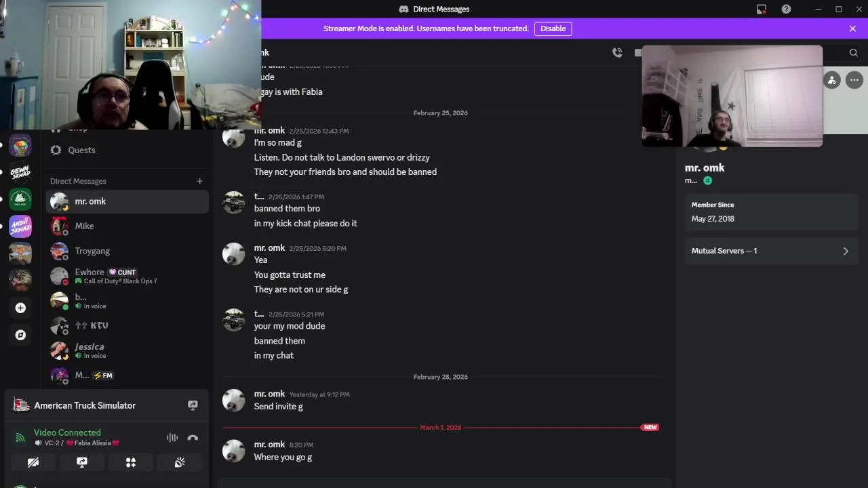Image resolution: width=868 pixels, height=488 pixels.
Task: Open the inbox icon in title bar
Action: 762,9
